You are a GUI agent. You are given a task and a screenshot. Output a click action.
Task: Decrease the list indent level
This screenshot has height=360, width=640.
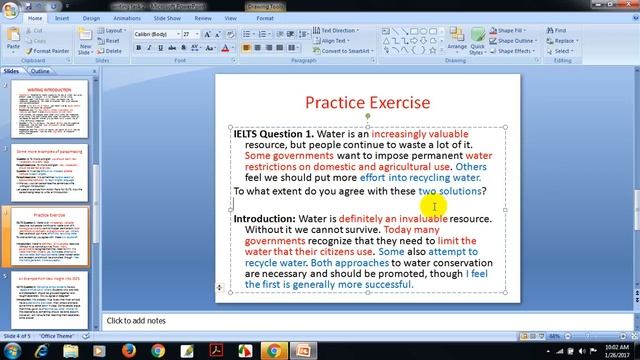pyautogui.click(x=280, y=34)
